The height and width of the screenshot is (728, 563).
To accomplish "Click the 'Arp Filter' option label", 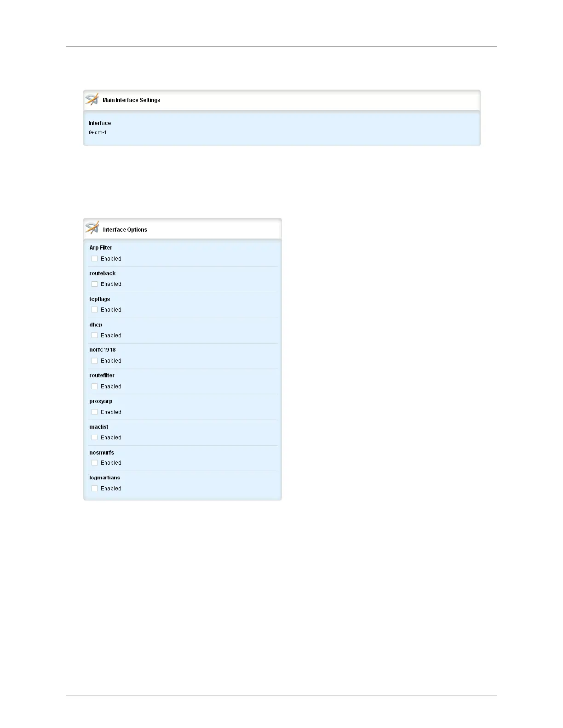I will click(x=101, y=248).
